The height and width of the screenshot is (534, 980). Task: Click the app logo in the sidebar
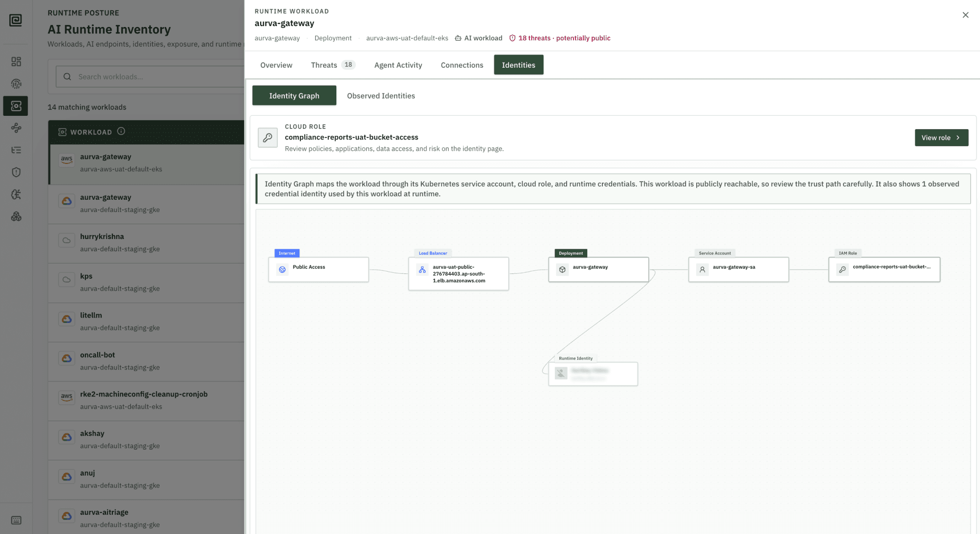(x=16, y=20)
